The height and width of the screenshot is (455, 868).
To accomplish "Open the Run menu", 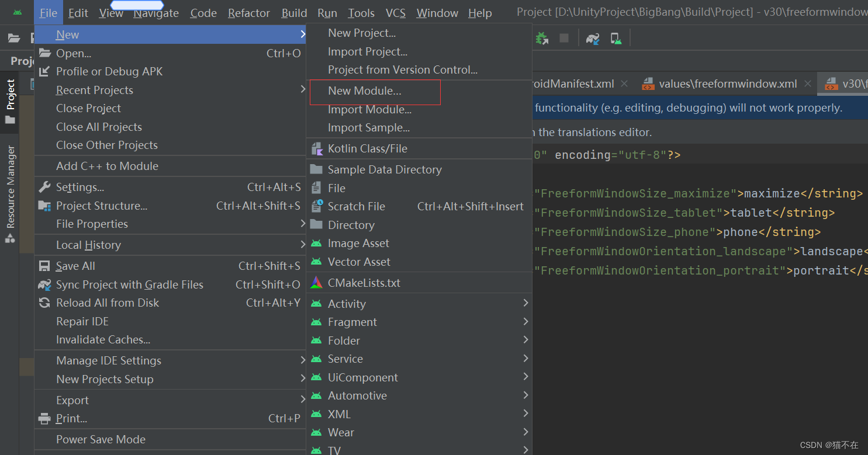I will pyautogui.click(x=327, y=13).
